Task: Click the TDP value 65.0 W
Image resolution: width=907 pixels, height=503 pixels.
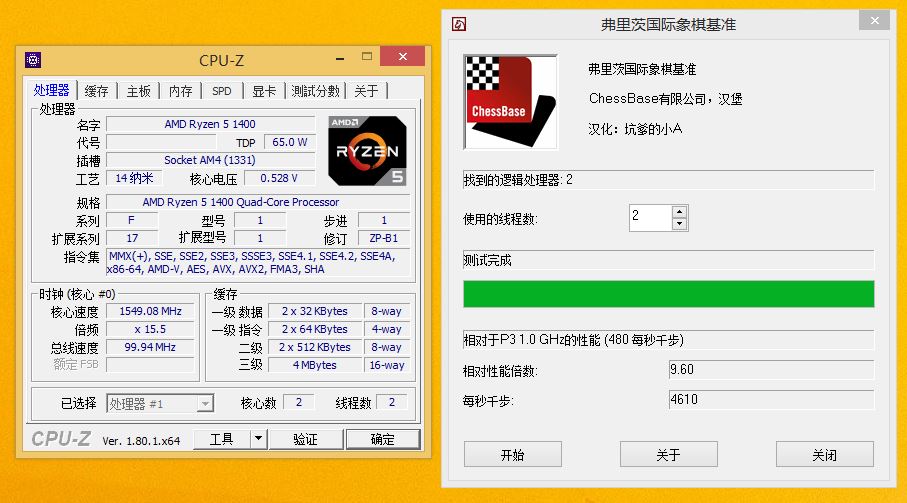Action: pyautogui.click(x=289, y=142)
